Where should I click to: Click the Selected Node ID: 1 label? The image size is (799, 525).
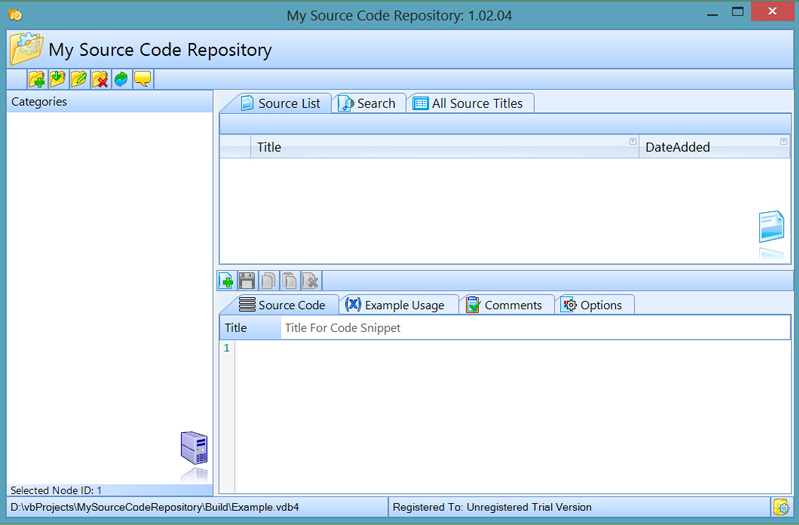(56, 490)
